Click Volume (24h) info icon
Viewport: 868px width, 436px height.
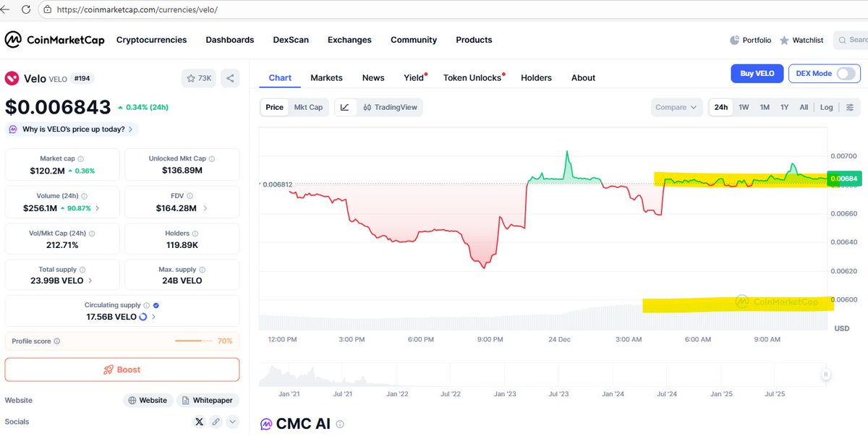84,196
